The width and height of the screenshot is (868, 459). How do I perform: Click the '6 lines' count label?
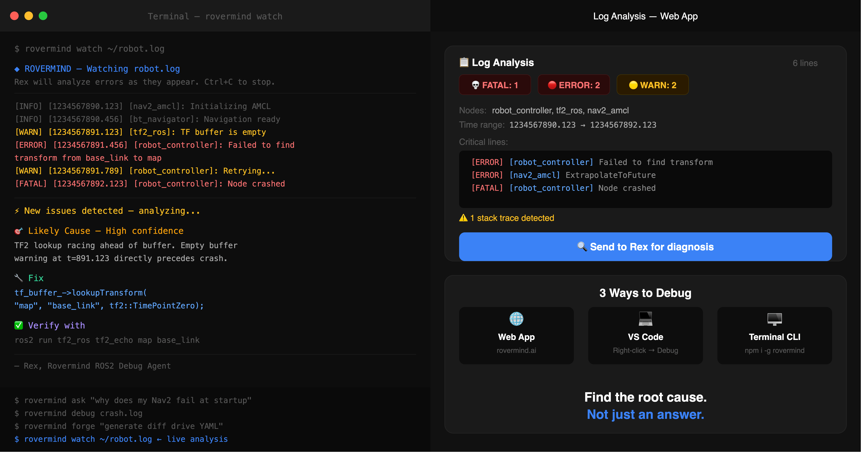tap(805, 63)
